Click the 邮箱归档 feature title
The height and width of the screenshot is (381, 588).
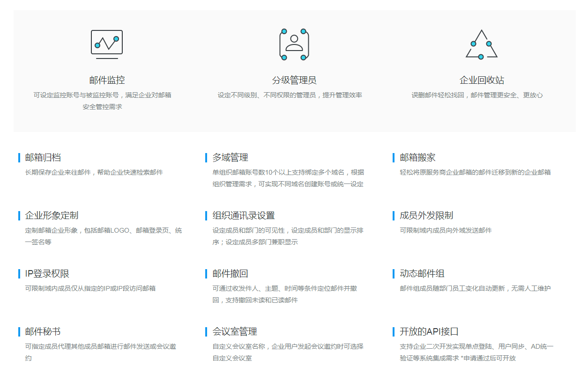click(x=43, y=157)
